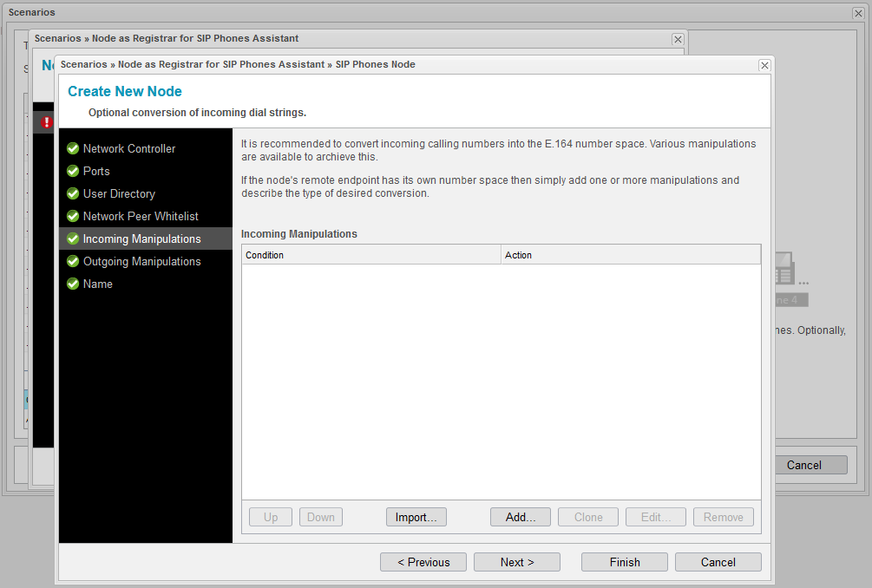
Task: Proceed with the Next > button
Action: pos(517,562)
